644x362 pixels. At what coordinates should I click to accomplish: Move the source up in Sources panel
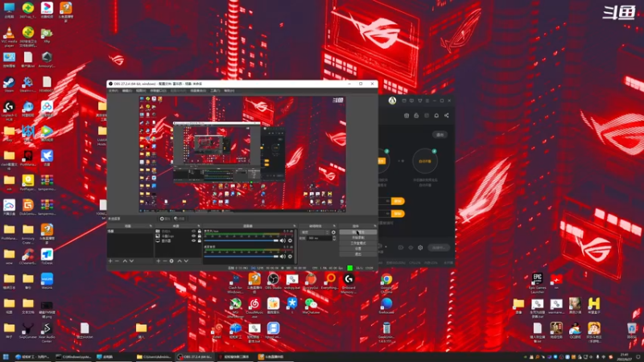180,261
